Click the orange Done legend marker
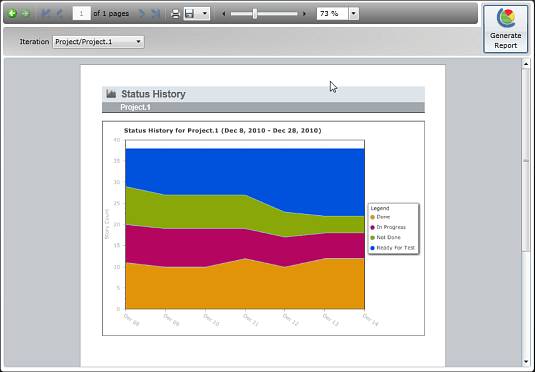 372,217
